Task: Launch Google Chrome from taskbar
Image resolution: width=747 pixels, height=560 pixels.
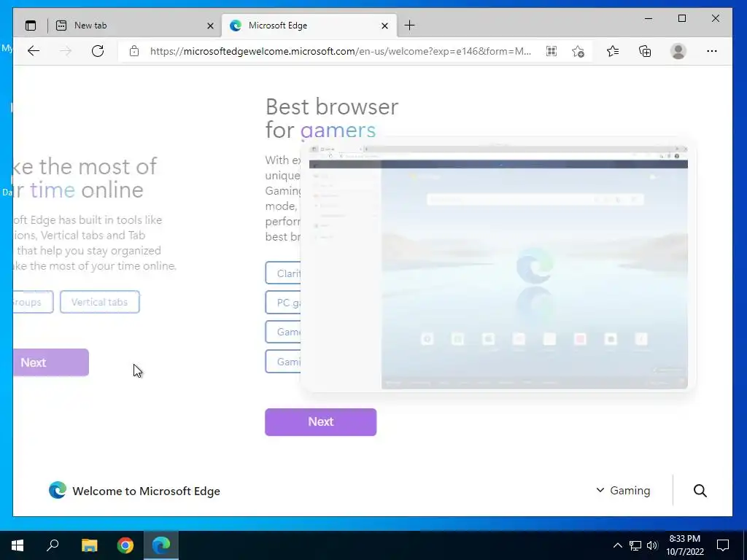Action: [125, 545]
